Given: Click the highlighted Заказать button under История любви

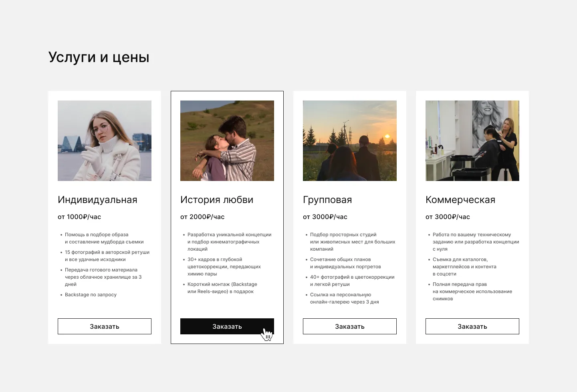Looking at the screenshot, I should [227, 326].
